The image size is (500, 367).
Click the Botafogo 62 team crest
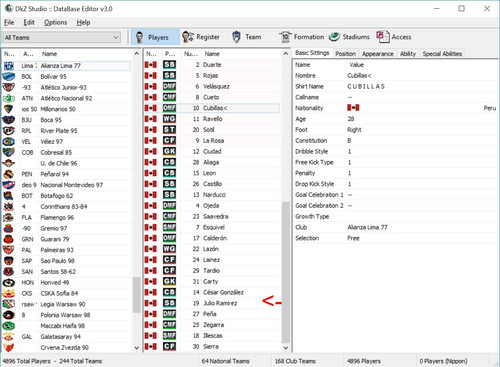[x=9, y=196]
